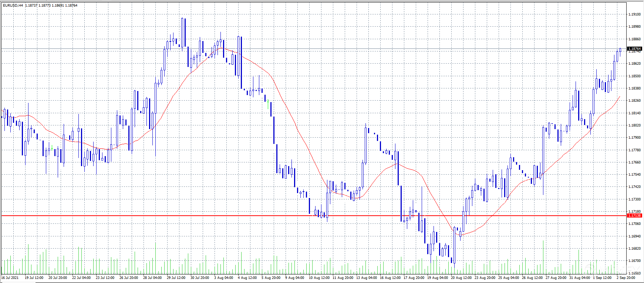Click the 30 Jul 20:00 time label

coord(200,278)
